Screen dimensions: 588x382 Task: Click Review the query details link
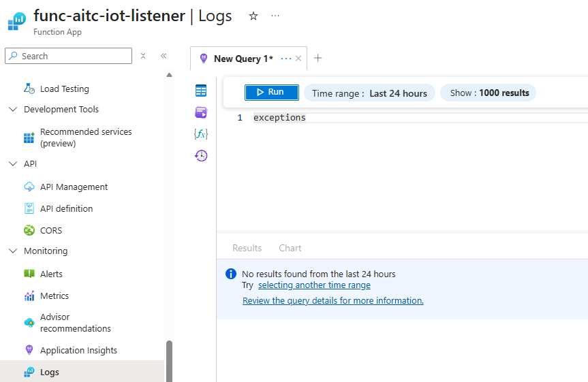[x=333, y=301]
